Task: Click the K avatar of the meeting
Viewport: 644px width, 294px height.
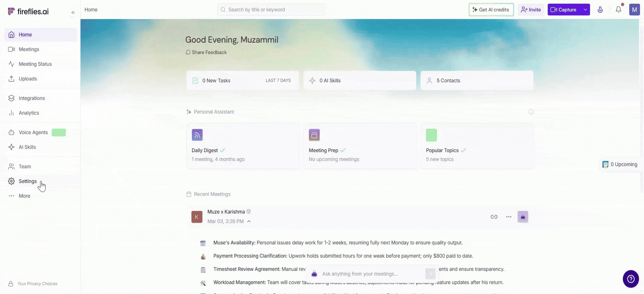Action: tap(197, 217)
